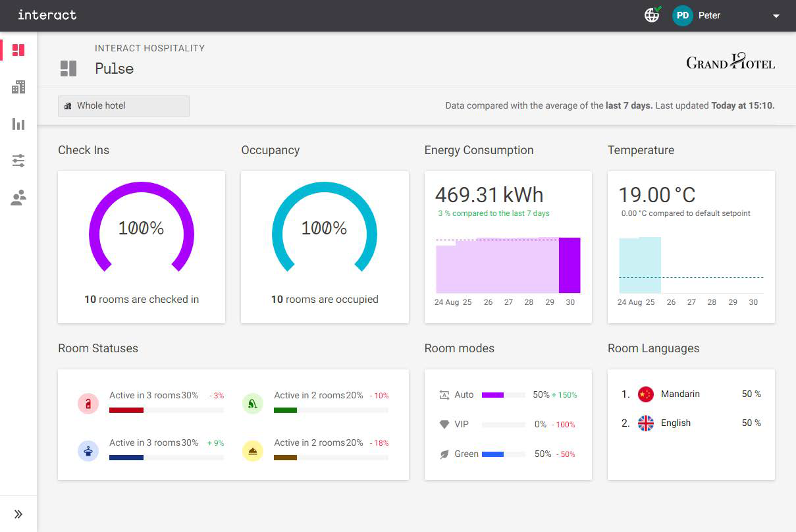
Task: Open the bar chart reports icon
Action: tap(18, 124)
